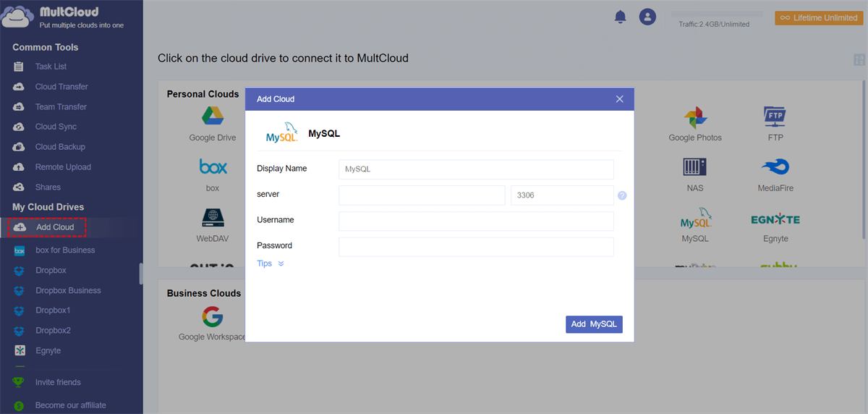
Task: Select the Egnyte cloud icon
Action: [x=775, y=219]
